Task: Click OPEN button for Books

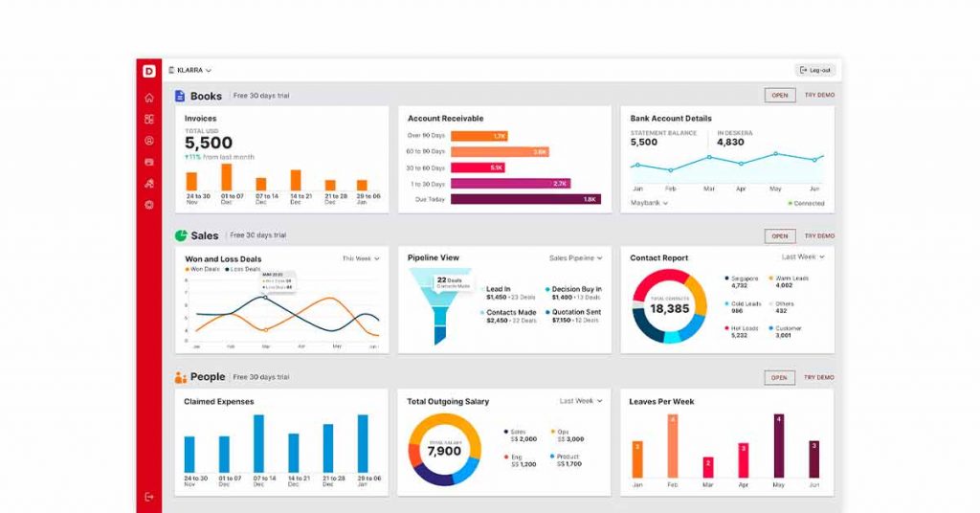Action: (779, 95)
